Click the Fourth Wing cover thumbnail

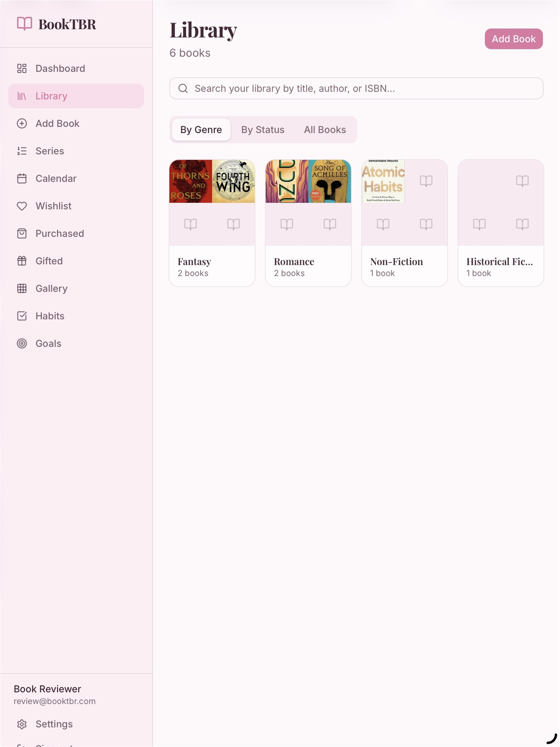(x=233, y=181)
